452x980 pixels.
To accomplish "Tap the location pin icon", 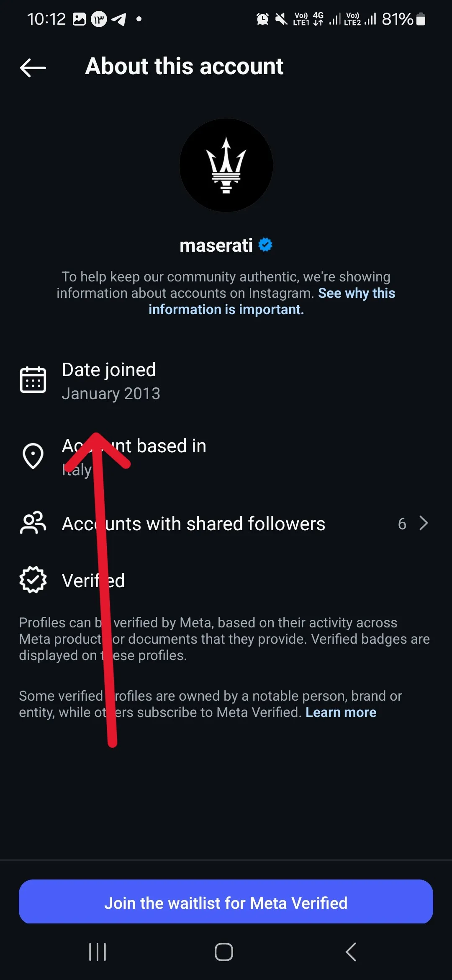I will (x=33, y=456).
